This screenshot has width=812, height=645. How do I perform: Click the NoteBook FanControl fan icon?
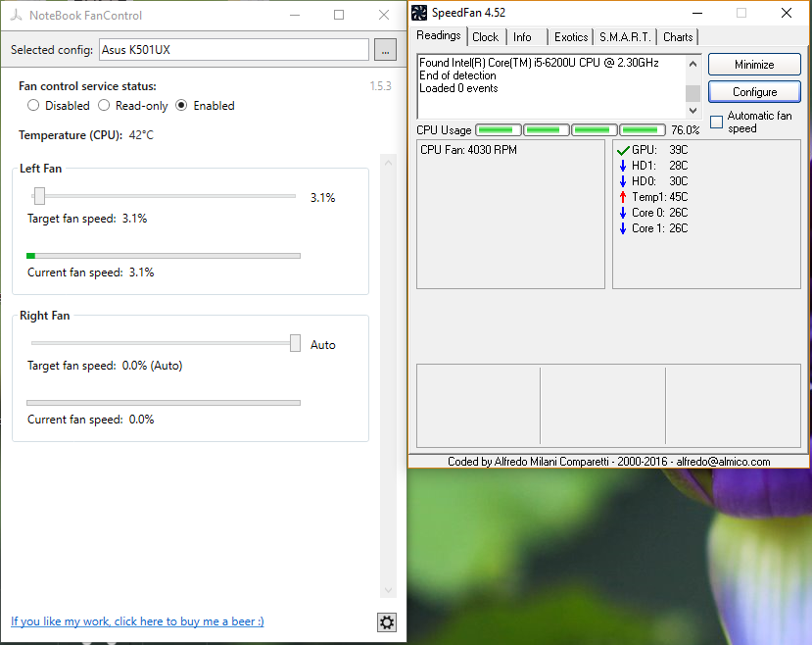17,15
